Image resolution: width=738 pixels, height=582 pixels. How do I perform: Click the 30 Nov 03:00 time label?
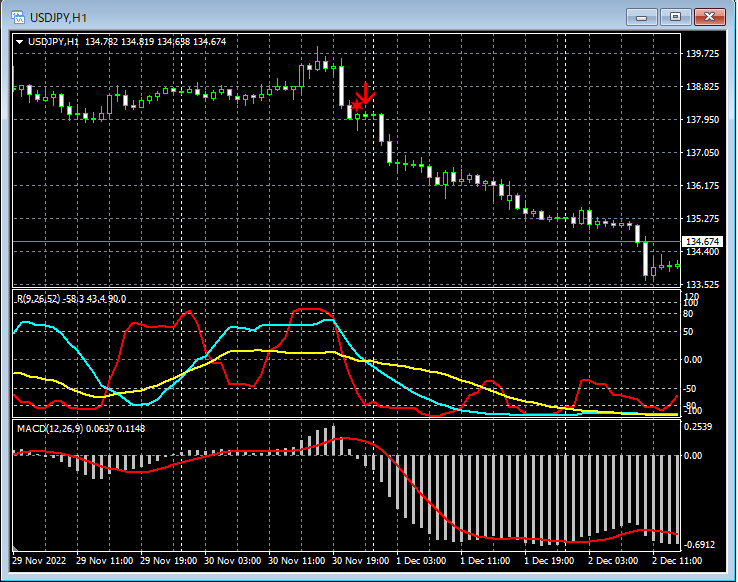233,560
